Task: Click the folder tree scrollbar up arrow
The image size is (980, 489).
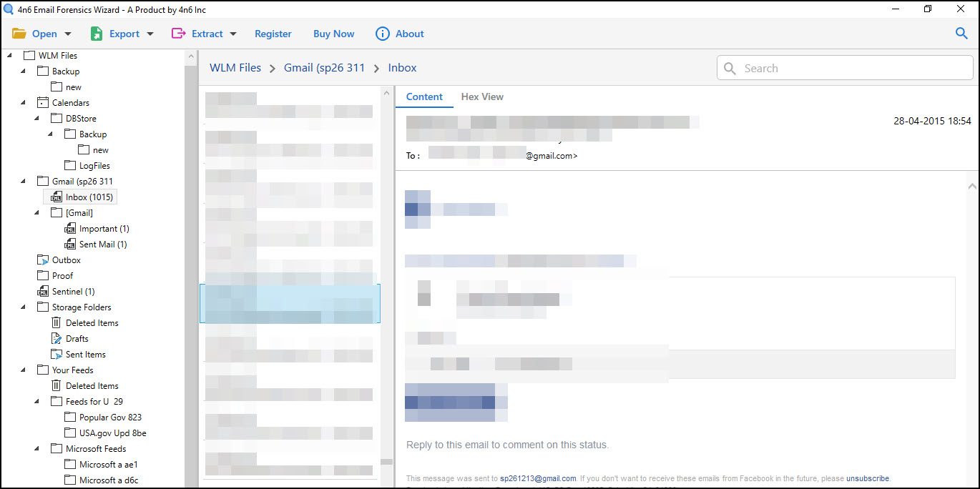Action: [191, 56]
